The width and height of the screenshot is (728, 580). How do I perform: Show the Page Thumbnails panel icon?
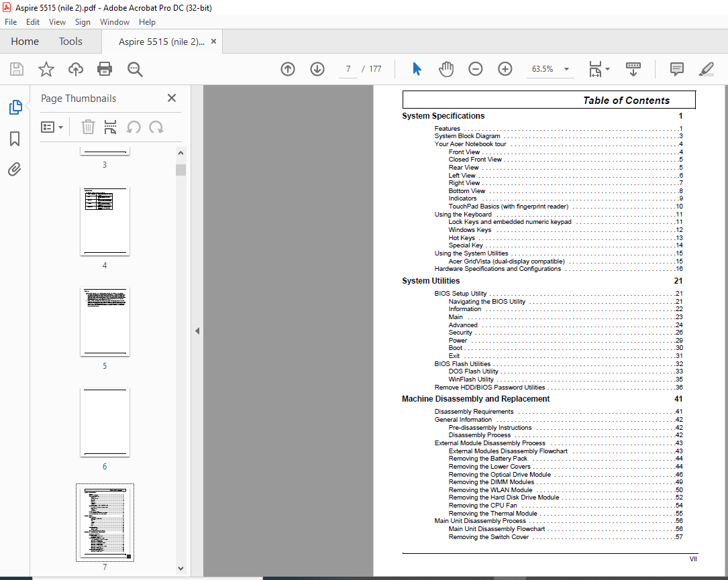click(x=15, y=107)
